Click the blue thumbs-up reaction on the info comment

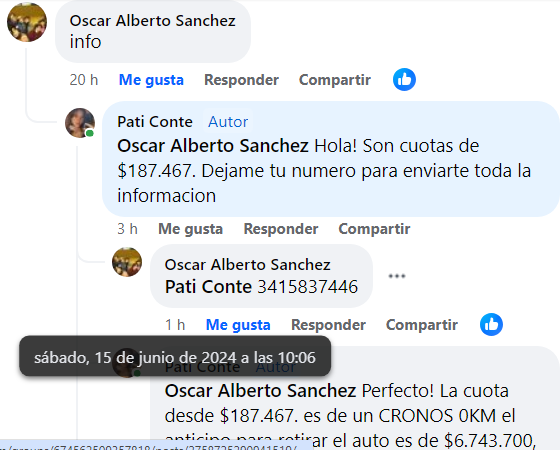pyautogui.click(x=404, y=79)
